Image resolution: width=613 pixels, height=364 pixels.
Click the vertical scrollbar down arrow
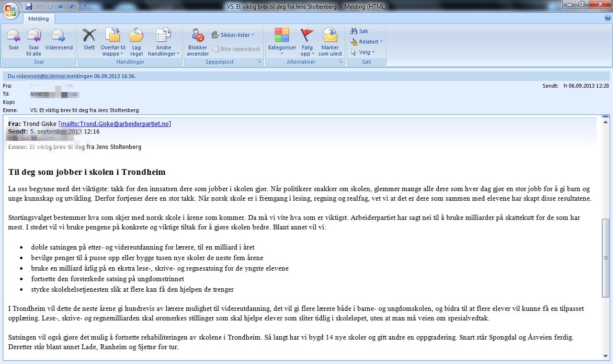click(605, 355)
